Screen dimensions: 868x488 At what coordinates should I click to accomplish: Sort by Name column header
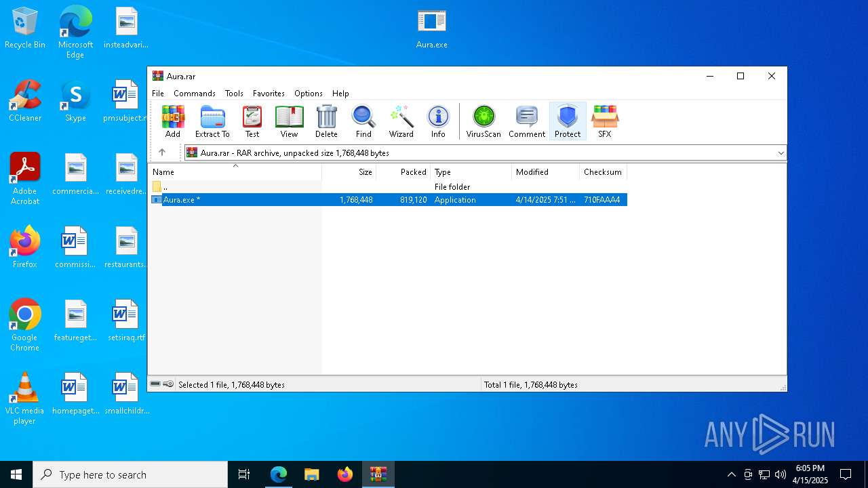tap(235, 172)
